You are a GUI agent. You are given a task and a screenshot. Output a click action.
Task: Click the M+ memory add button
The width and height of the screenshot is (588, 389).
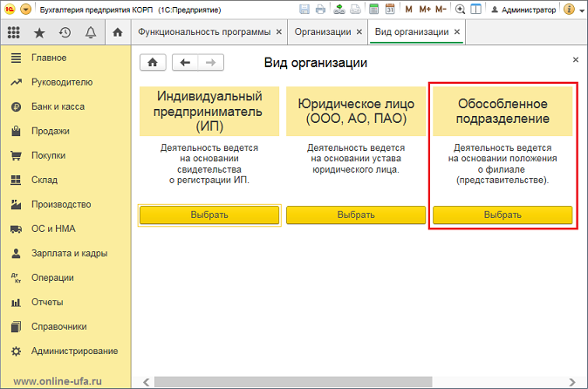click(425, 10)
